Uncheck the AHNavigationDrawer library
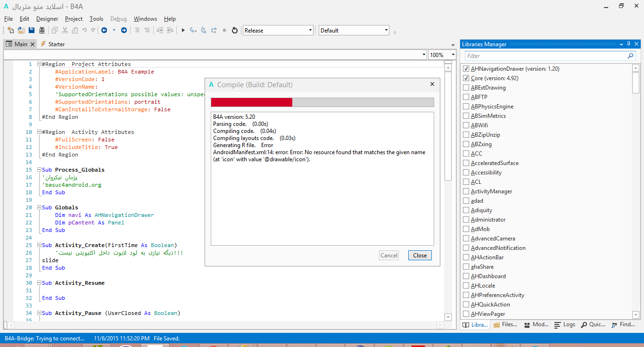Image resolution: width=644 pixels, height=347 pixels. click(x=466, y=69)
